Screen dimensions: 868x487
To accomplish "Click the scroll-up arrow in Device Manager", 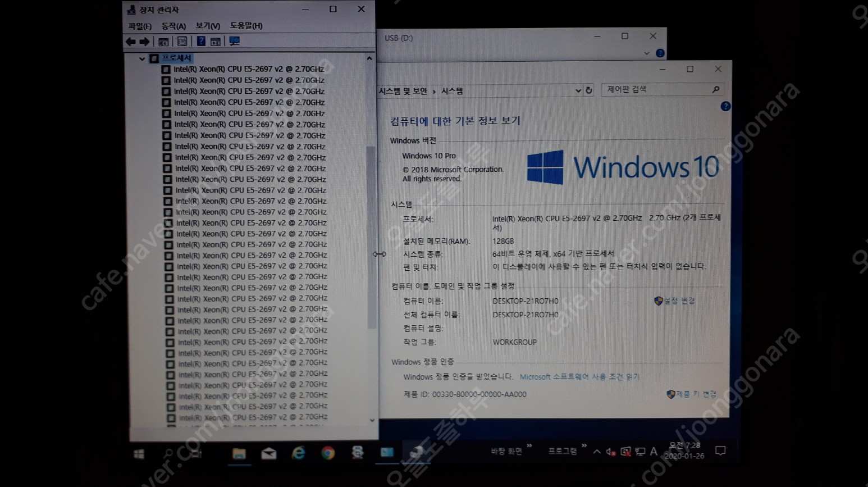I will click(369, 58).
